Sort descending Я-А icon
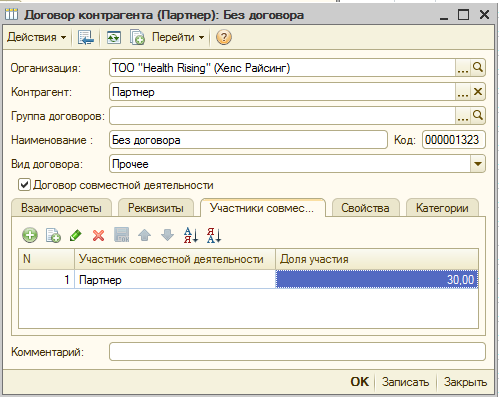 pyautogui.click(x=214, y=235)
